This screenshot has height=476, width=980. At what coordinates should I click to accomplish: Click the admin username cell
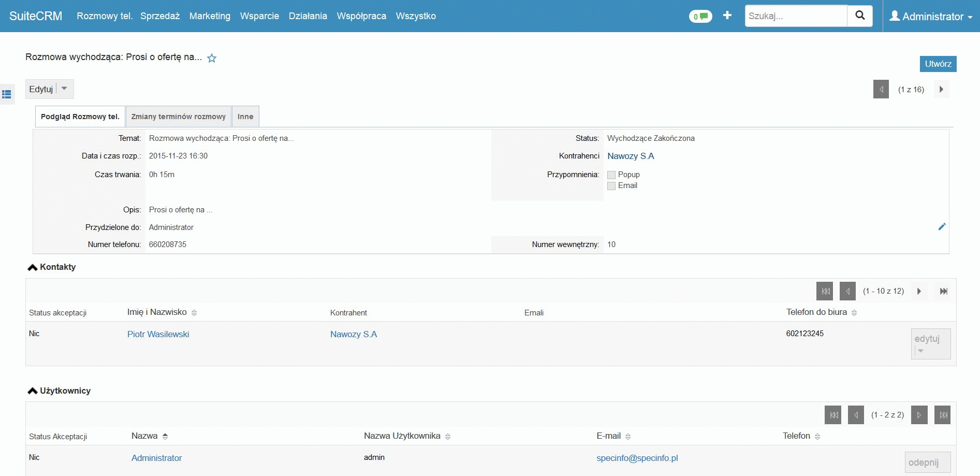tap(374, 457)
